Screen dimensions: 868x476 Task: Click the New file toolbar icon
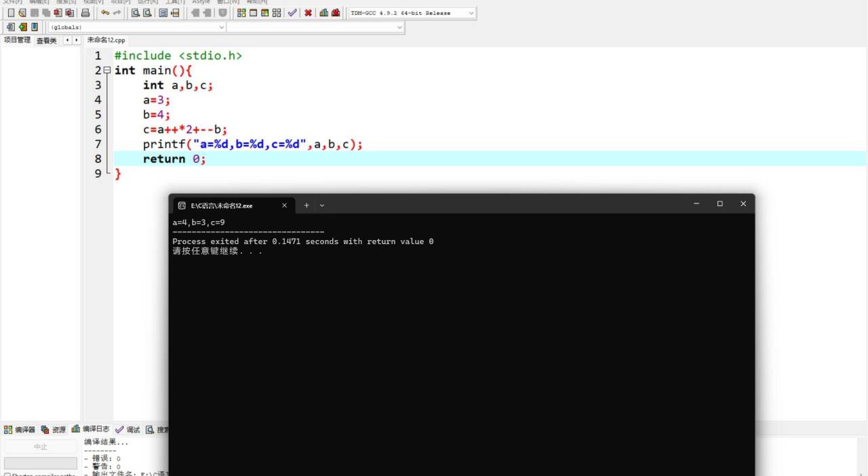pos(11,13)
